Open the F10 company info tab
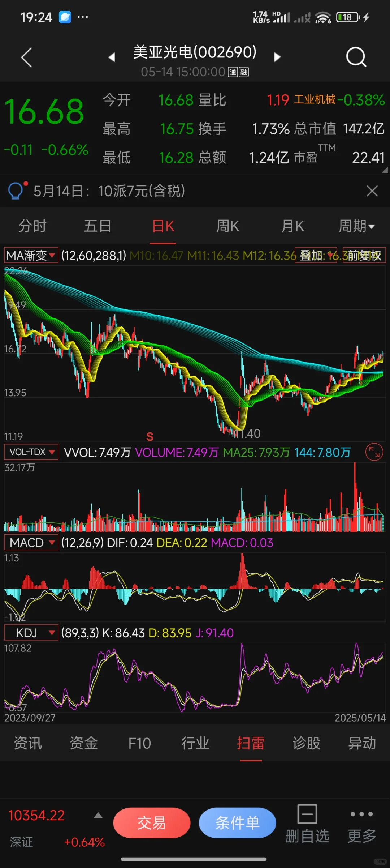390x868 pixels. [139, 743]
